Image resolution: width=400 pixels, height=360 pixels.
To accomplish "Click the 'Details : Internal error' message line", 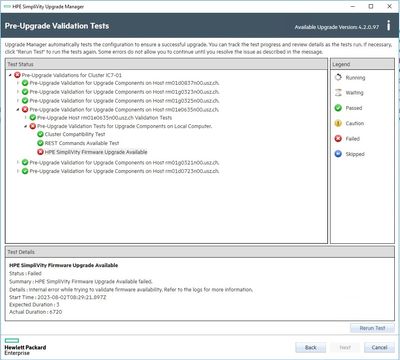I will tap(131, 289).
